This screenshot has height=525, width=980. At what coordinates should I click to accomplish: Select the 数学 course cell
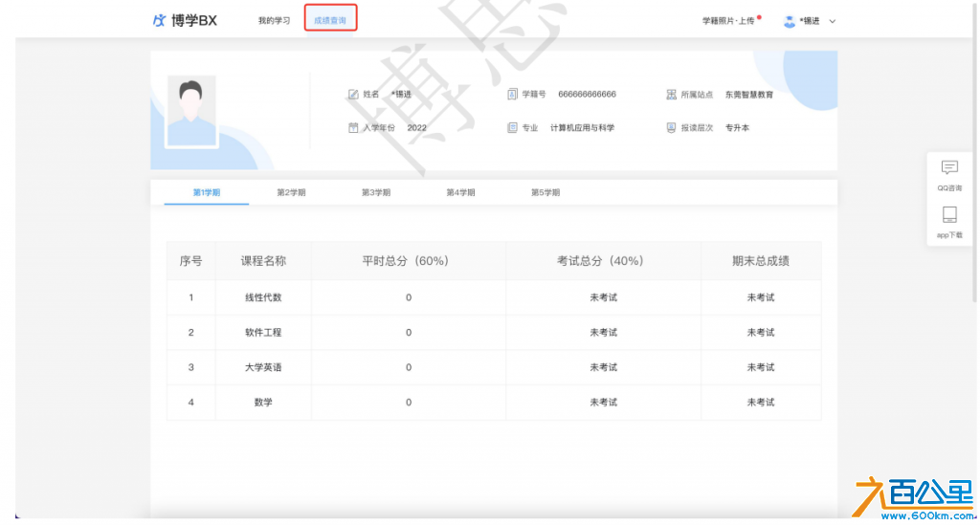pos(263,402)
